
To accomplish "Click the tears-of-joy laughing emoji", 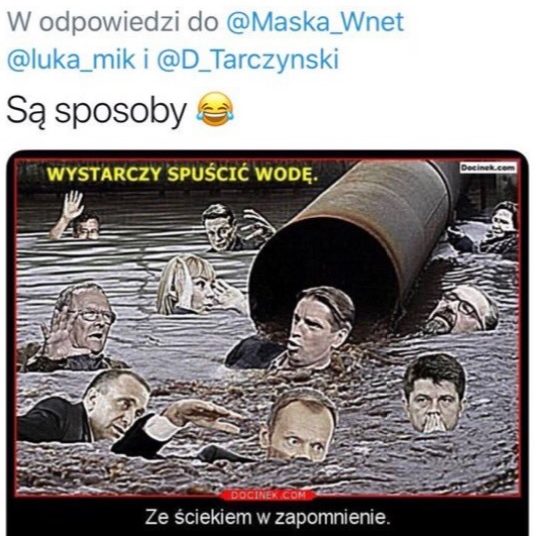I will (x=215, y=109).
